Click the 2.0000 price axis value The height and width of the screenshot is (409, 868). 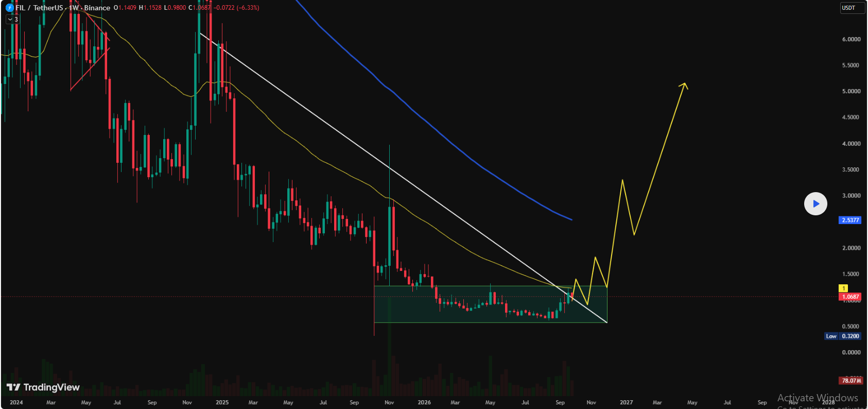tap(851, 248)
